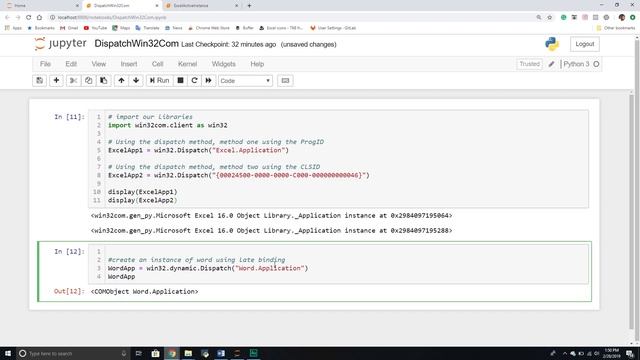Click the Jupyter logo
Viewport: 640px width, 360px height.
(x=61, y=44)
